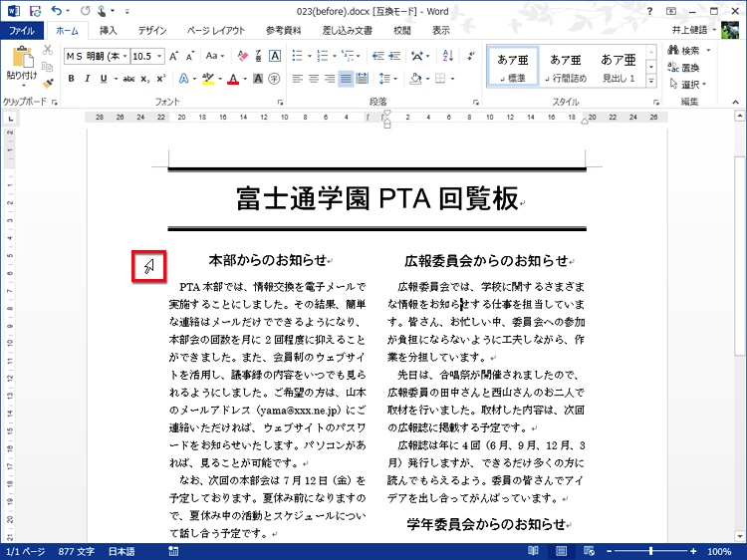Adjust the zoom slider handle
Viewport: 747px width, 560px height.
pos(650,551)
